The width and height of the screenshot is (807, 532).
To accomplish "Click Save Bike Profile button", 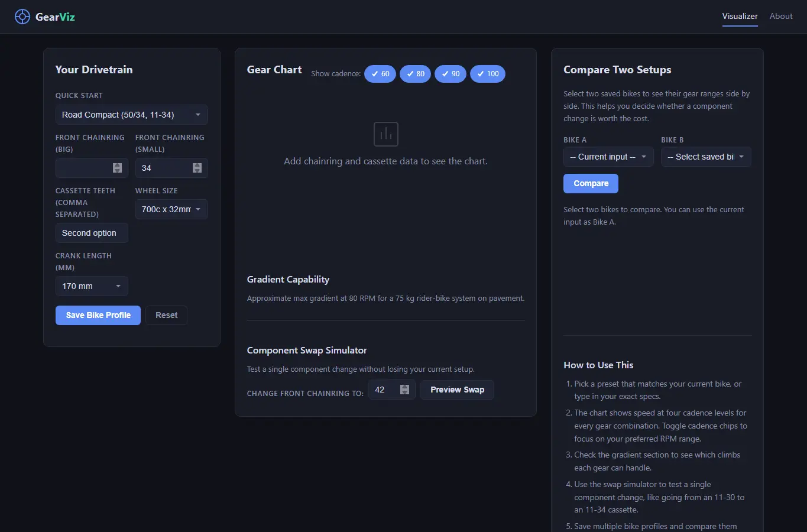I will (98, 315).
